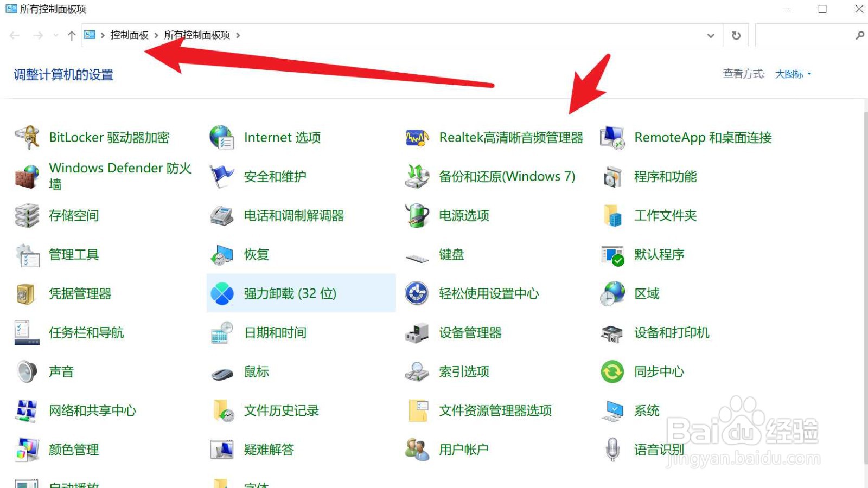The width and height of the screenshot is (868, 488).
Task: Click the 默认程序 icon
Action: (612, 255)
